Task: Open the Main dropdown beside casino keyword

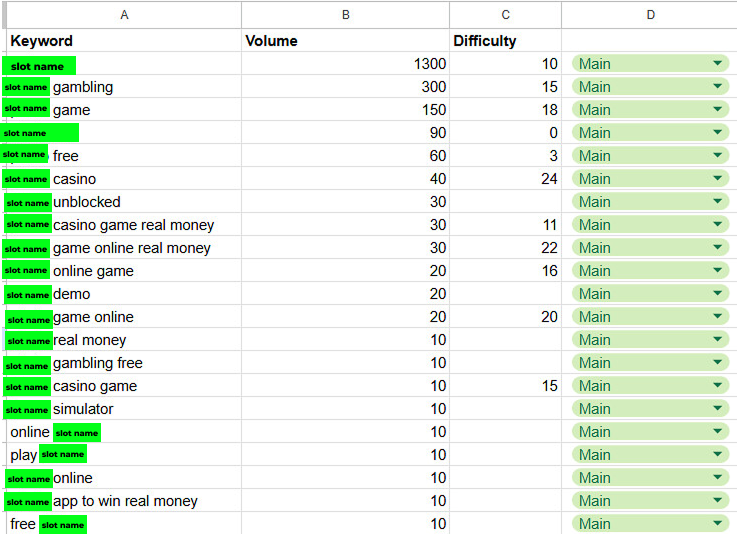Action: 650,179
